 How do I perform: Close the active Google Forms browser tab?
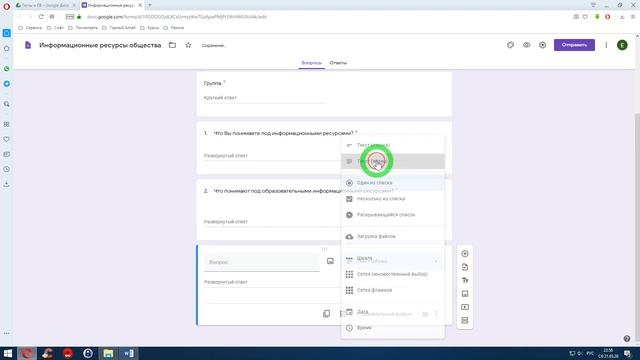click(140, 5)
